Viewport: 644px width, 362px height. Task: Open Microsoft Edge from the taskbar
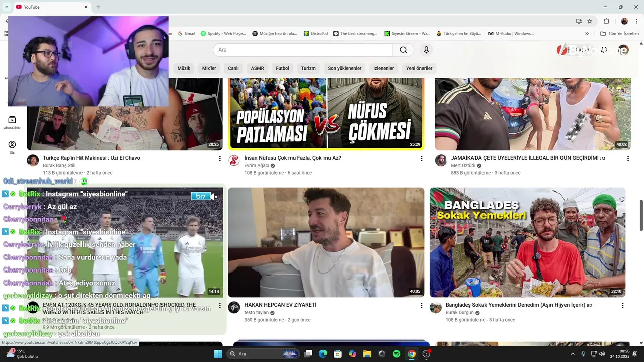[323, 354]
